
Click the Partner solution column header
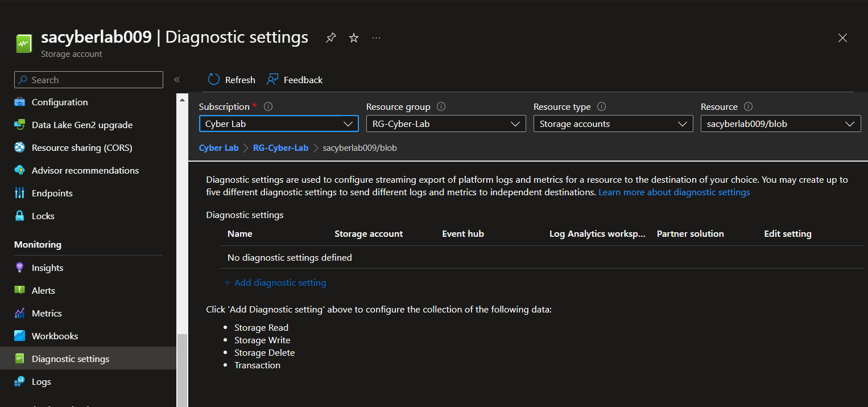pos(691,234)
